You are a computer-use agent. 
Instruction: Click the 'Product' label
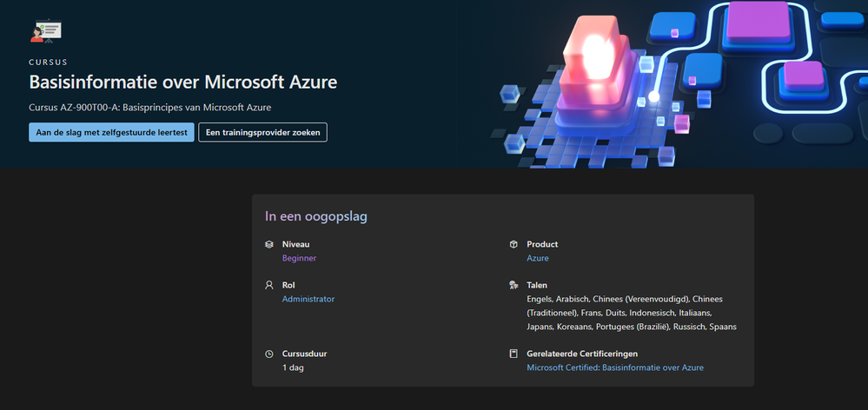point(542,244)
